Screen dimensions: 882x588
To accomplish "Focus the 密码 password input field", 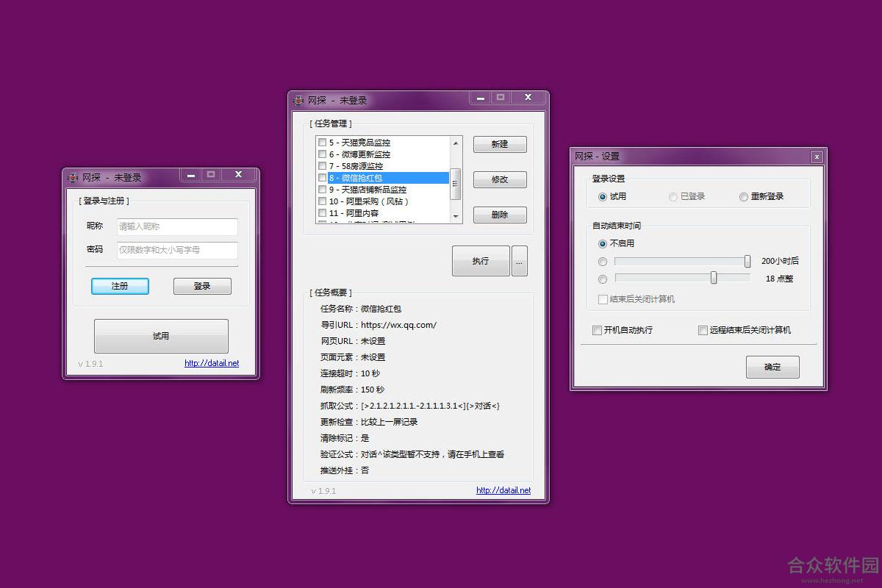I will pyautogui.click(x=177, y=250).
